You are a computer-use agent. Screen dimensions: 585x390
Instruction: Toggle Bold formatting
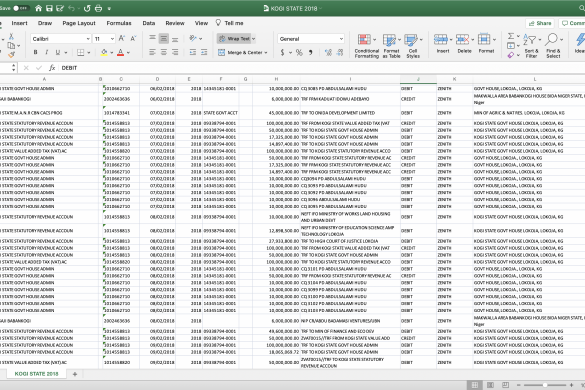pos(35,53)
